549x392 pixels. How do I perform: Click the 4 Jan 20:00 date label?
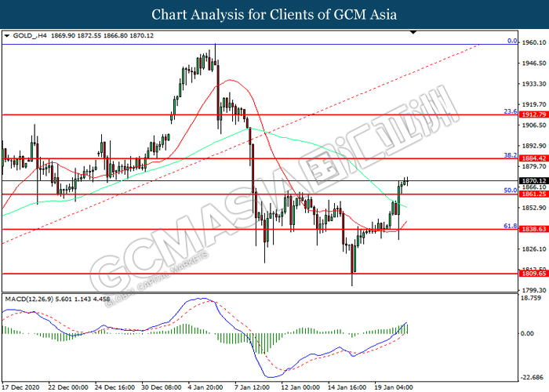coord(205,387)
